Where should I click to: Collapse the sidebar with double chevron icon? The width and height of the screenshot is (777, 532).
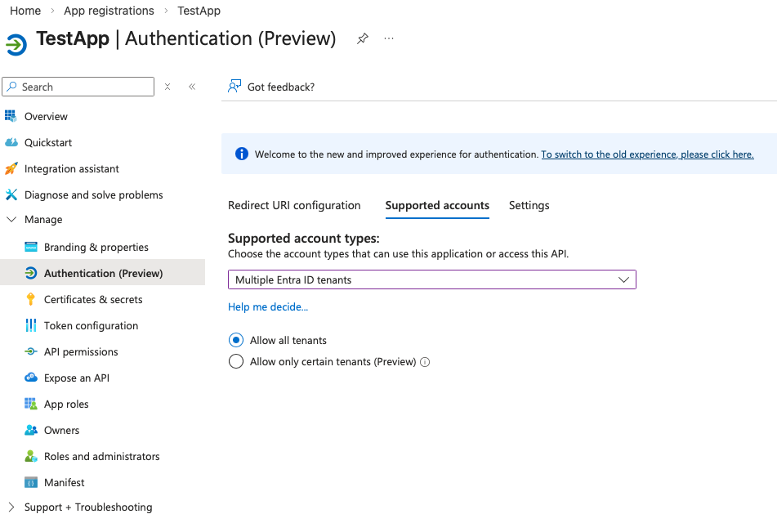pos(192,87)
